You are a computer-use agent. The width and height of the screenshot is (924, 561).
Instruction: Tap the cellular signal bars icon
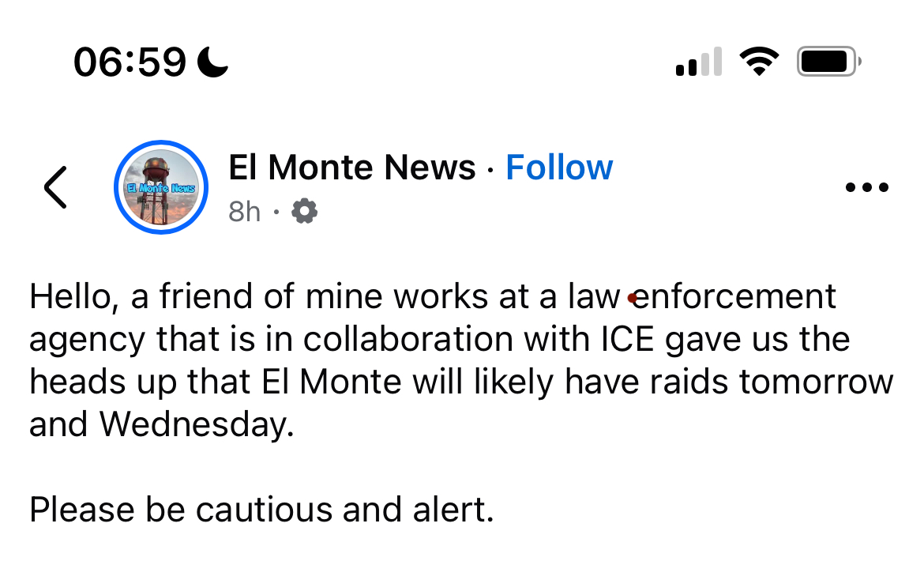pyautogui.click(x=699, y=62)
